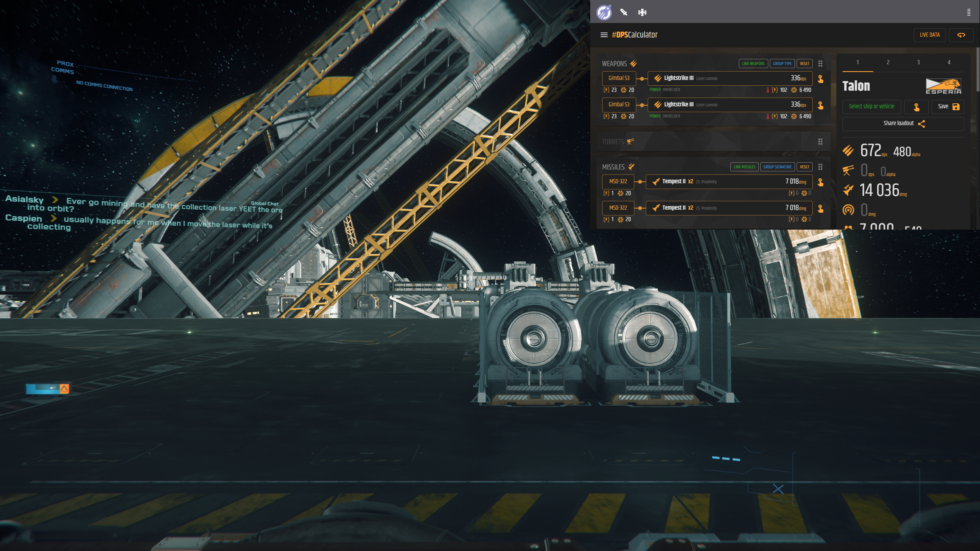Switch to loadout tab 4
The width and height of the screenshot is (980, 551).
click(949, 62)
